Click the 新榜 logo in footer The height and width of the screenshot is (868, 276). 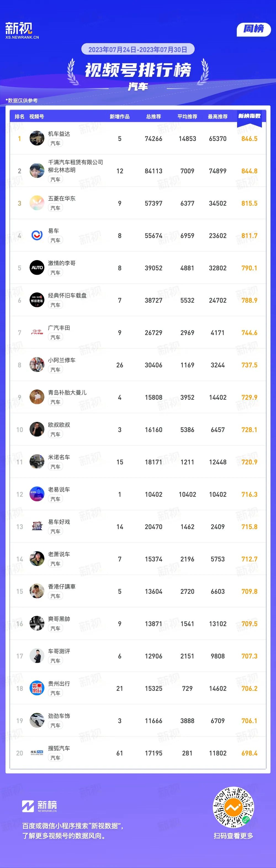click(39, 806)
